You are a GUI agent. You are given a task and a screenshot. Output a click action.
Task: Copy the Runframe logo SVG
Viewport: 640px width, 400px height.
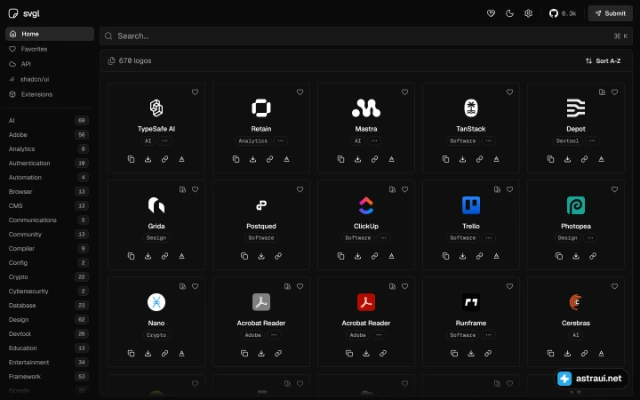tap(454, 353)
